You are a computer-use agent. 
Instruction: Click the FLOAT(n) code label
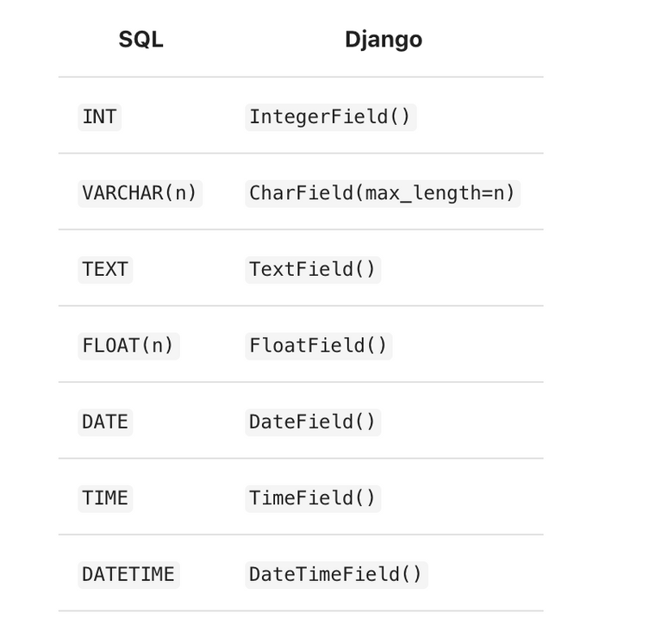[128, 346]
